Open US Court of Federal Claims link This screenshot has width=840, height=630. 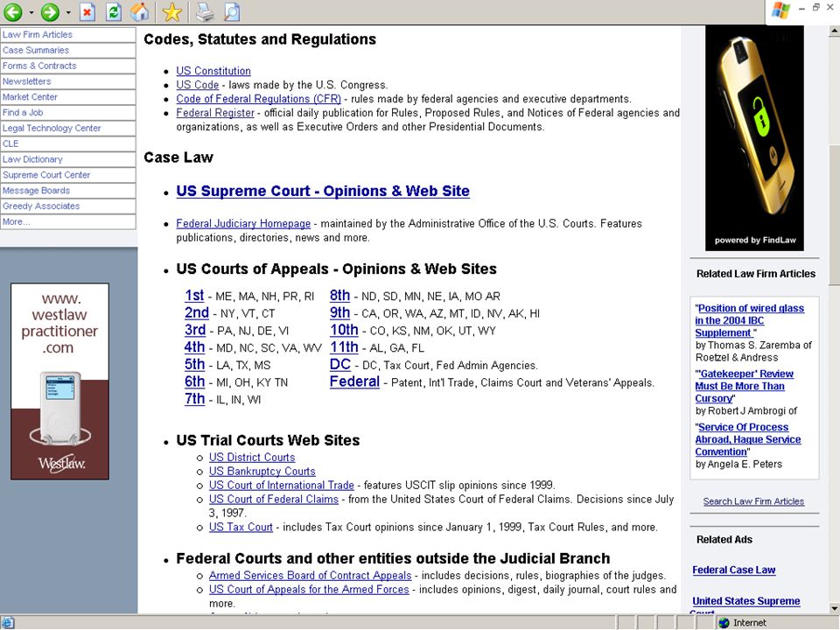[273, 499]
